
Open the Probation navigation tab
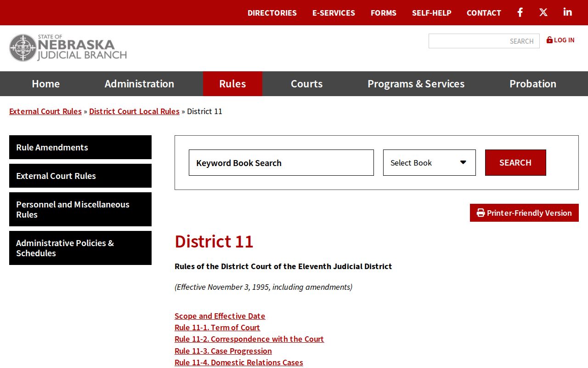pyautogui.click(x=533, y=84)
